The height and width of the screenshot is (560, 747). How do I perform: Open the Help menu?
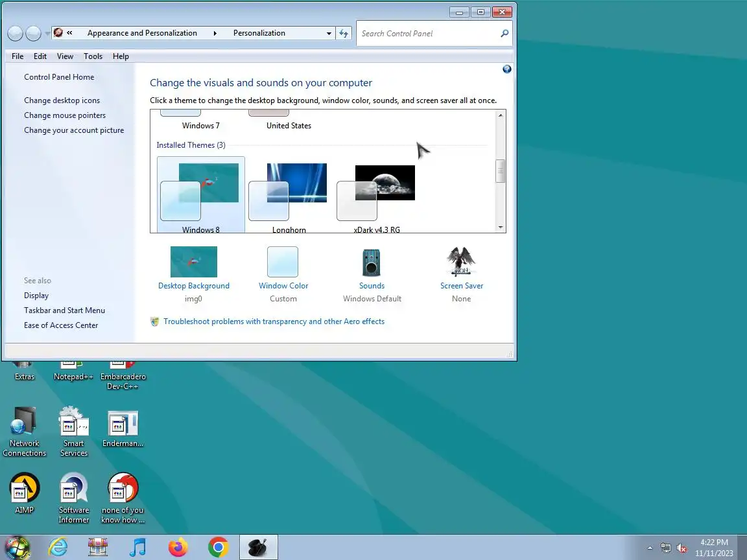121,56
